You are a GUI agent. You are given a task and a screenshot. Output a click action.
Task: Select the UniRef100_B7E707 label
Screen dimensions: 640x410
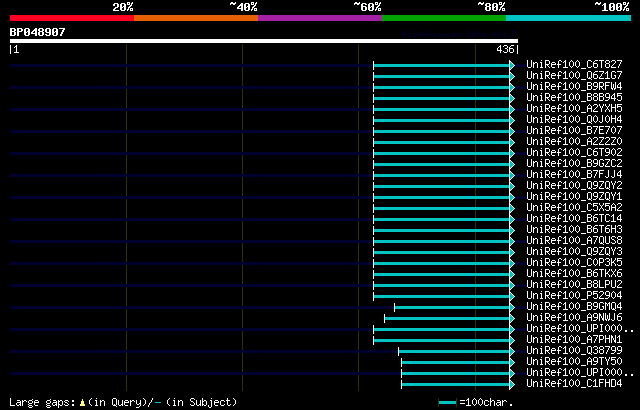pos(574,130)
